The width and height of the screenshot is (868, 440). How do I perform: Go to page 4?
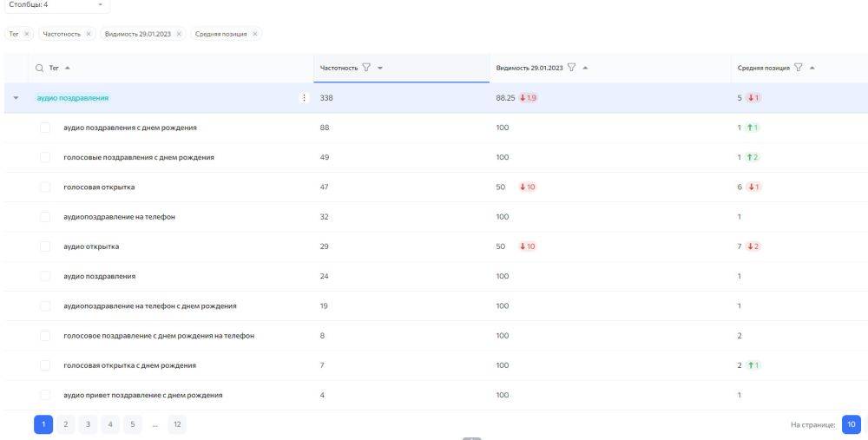[x=110, y=424]
